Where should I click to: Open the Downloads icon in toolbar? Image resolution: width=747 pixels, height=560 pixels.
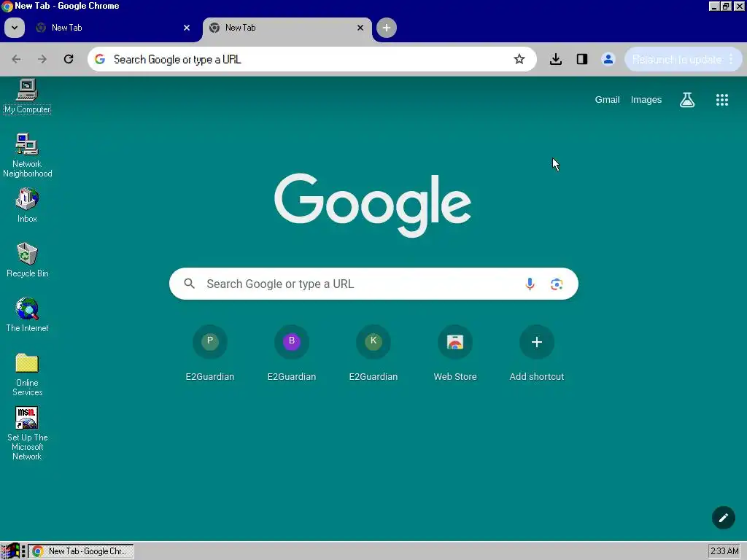555,59
